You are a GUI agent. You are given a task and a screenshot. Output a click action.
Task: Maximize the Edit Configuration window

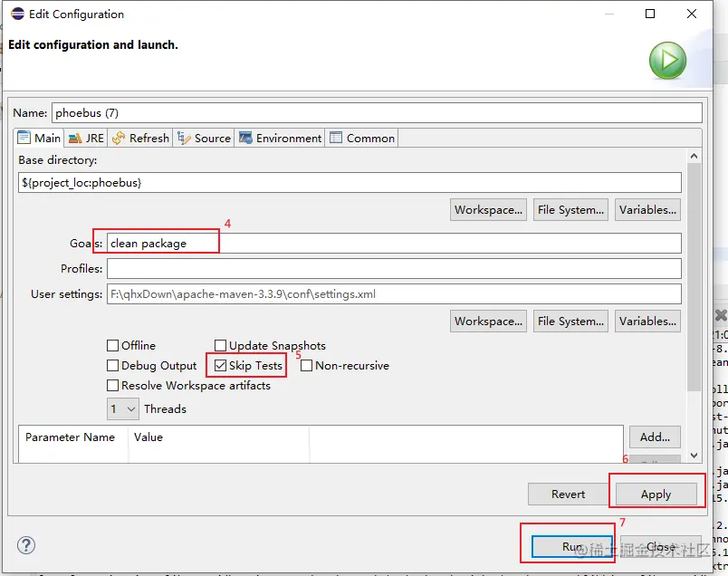[x=650, y=14]
